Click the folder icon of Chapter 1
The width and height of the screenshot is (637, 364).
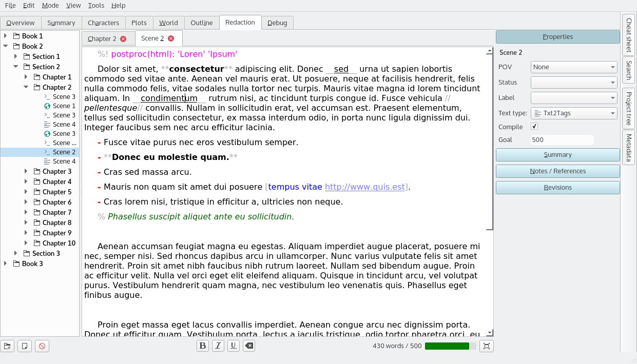(x=36, y=77)
